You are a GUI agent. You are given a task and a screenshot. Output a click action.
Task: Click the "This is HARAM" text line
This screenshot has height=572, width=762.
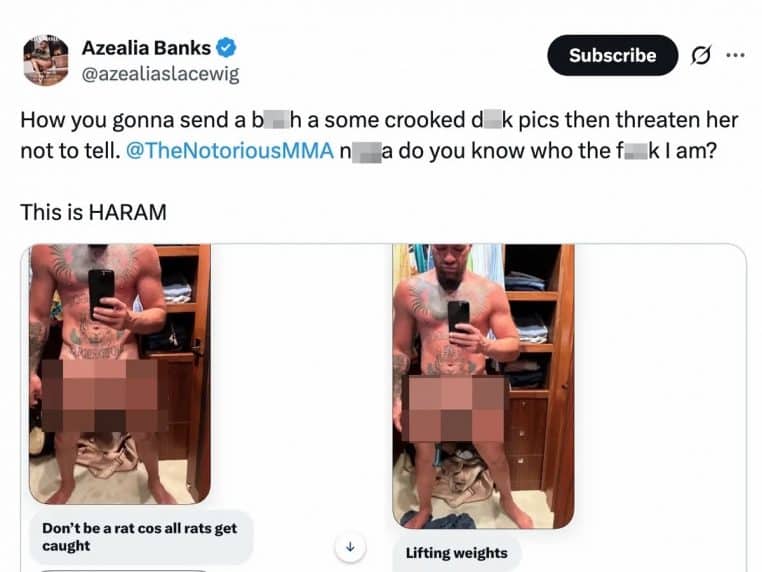click(x=93, y=212)
